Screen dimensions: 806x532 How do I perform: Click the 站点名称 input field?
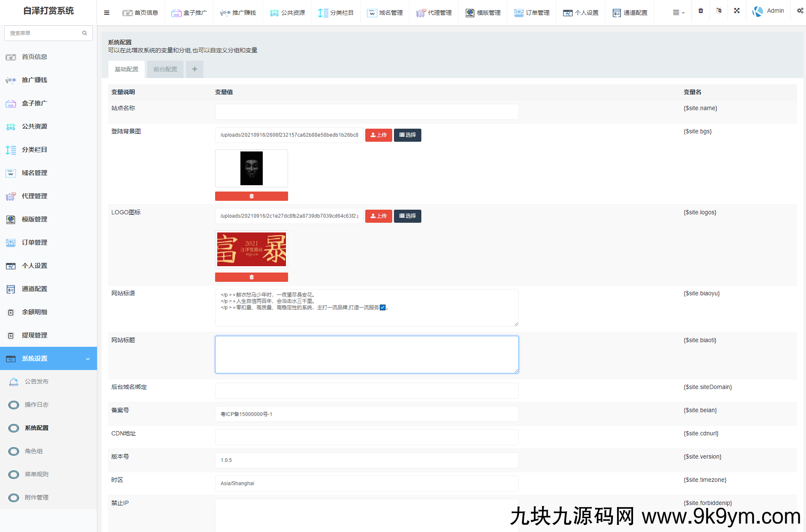click(367, 112)
